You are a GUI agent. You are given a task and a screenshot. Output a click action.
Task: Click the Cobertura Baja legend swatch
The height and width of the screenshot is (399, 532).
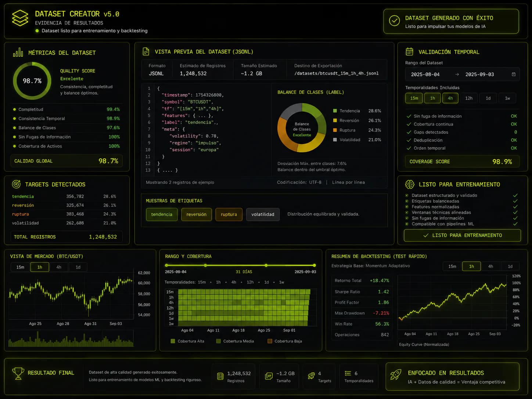coord(270,341)
